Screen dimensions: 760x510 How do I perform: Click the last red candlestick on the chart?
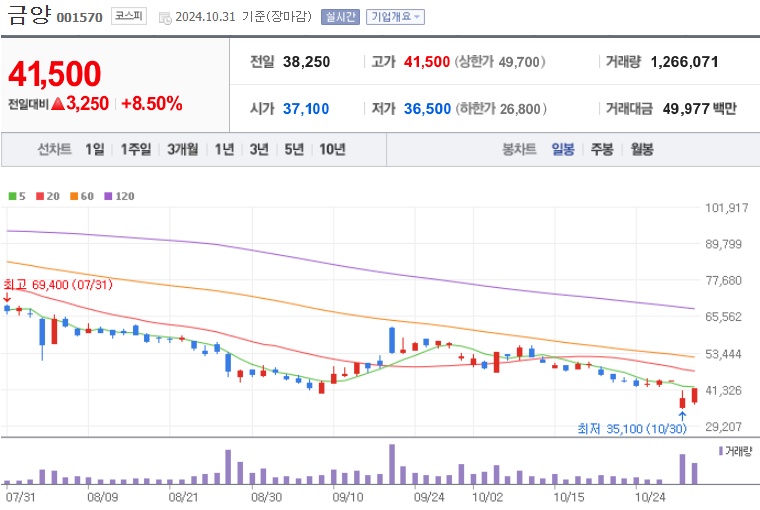[695, 396]
